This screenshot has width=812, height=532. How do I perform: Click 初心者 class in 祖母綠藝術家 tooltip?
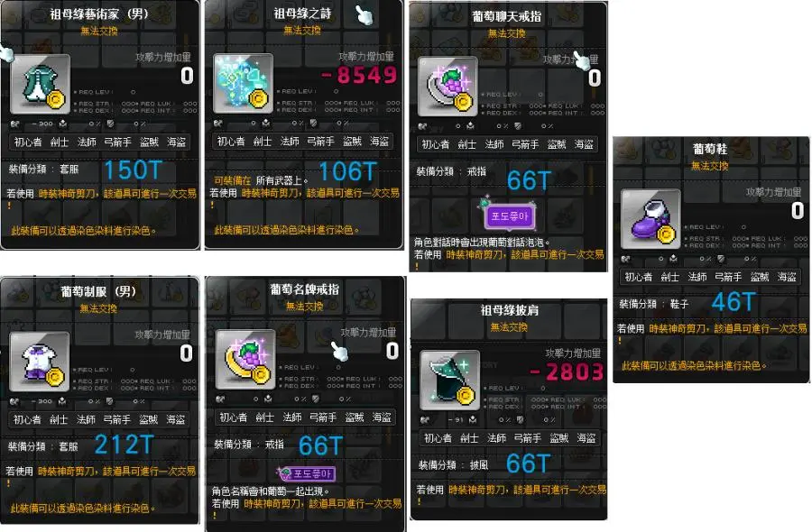coord(28,142)
